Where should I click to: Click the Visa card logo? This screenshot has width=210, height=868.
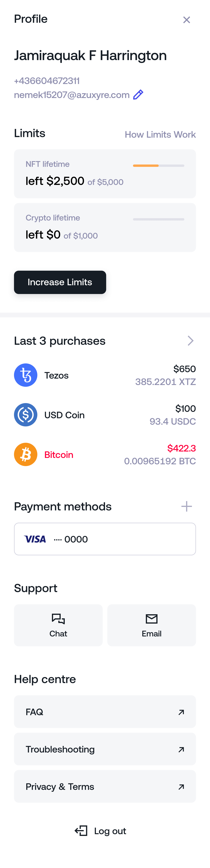pyautogui.click(x=35, y=538)
